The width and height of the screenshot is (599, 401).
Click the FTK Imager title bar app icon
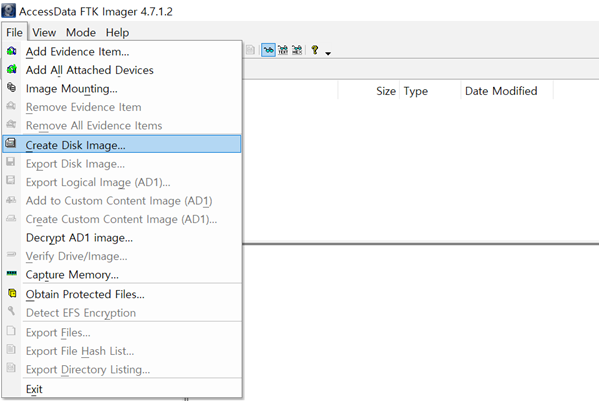(8, 11)
